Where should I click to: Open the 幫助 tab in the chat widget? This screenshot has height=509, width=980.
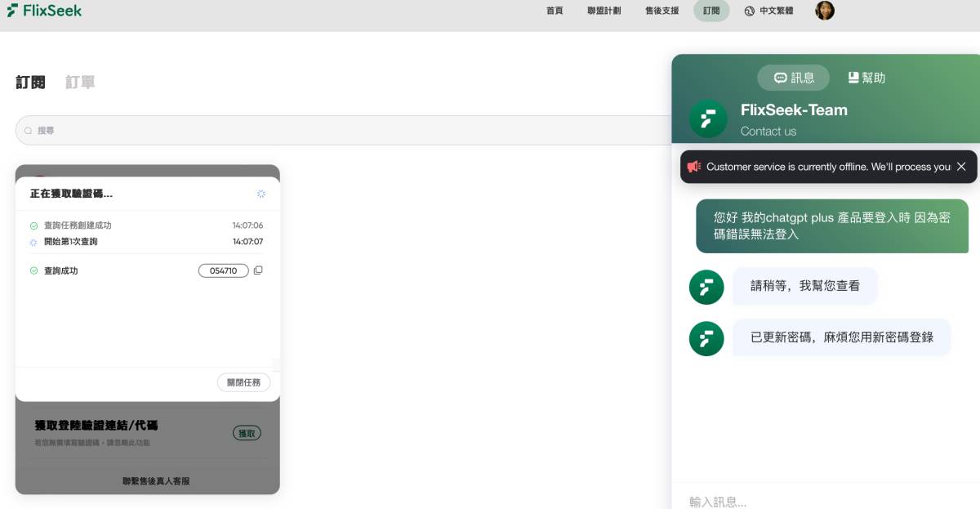866,78
